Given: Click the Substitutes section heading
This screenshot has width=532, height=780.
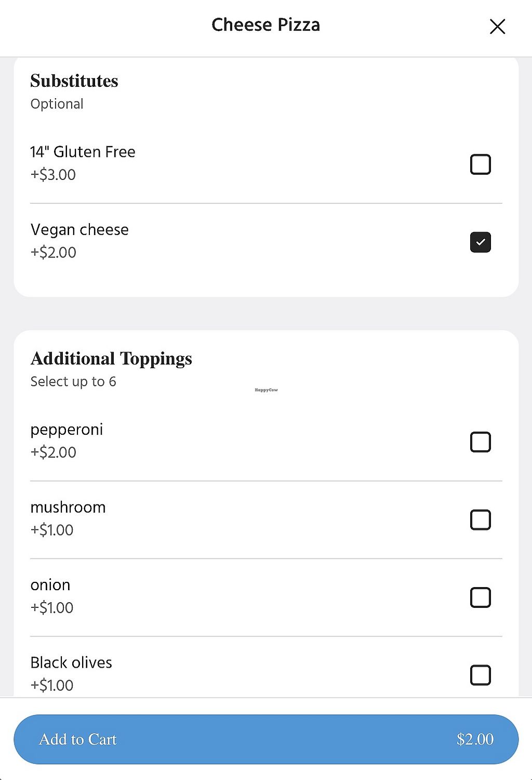Looking at the screenshot, I should pos(74,81).
